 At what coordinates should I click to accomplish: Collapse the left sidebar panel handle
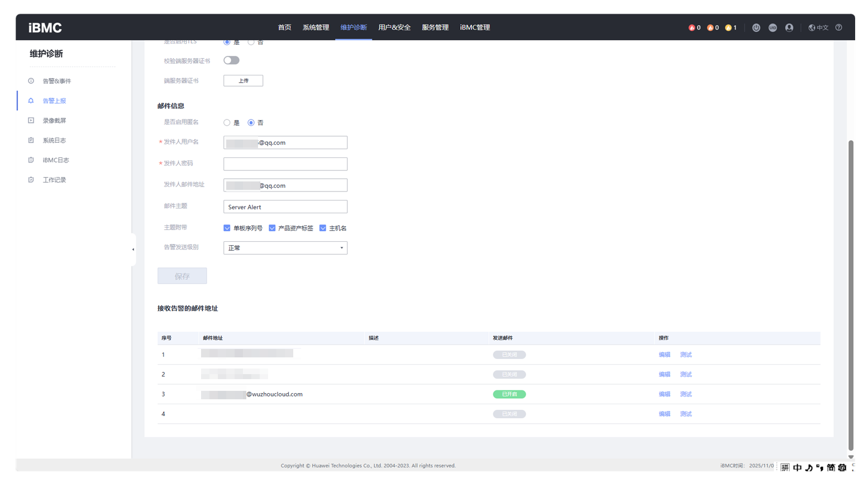point(133,250)
